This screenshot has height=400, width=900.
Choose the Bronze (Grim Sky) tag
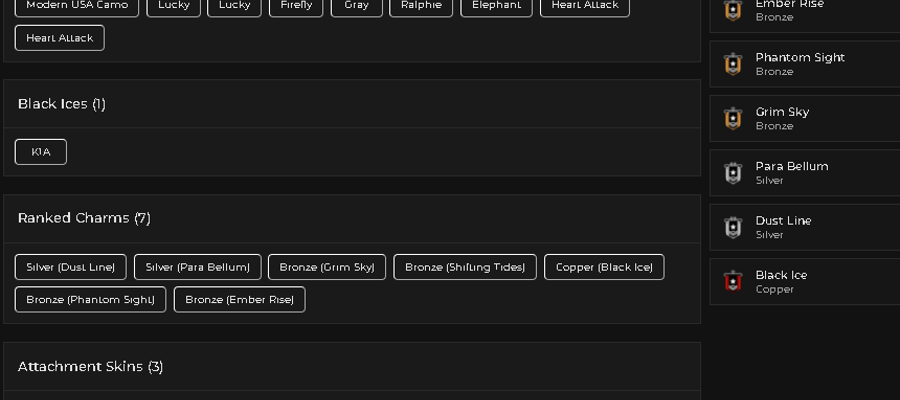pyautogui.click(x=327, y=267)
